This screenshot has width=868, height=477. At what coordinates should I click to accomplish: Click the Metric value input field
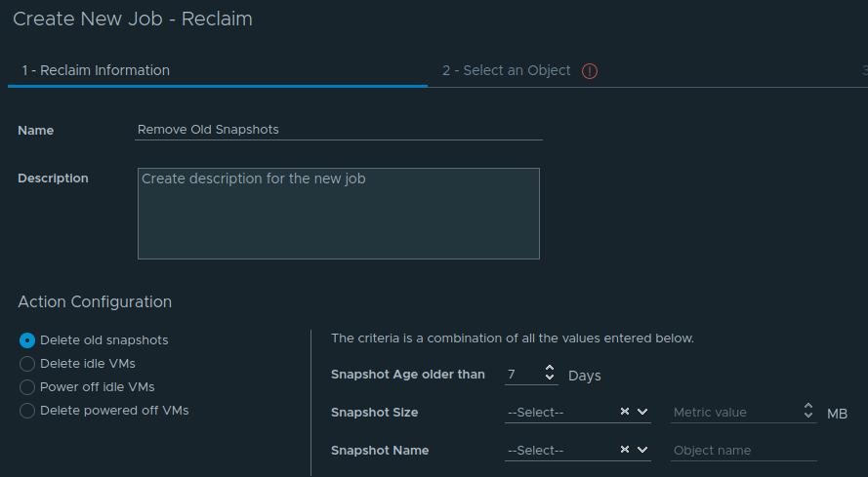click(736, 413)
